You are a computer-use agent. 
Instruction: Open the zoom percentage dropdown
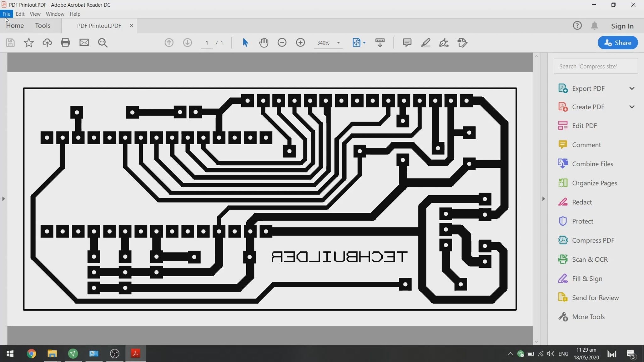338,42
